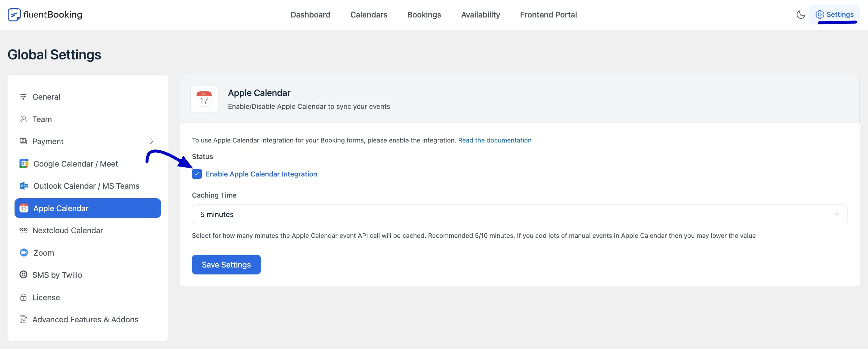Open Frontend Portal menu item
The image size is (868, 349).
(548, 15)
